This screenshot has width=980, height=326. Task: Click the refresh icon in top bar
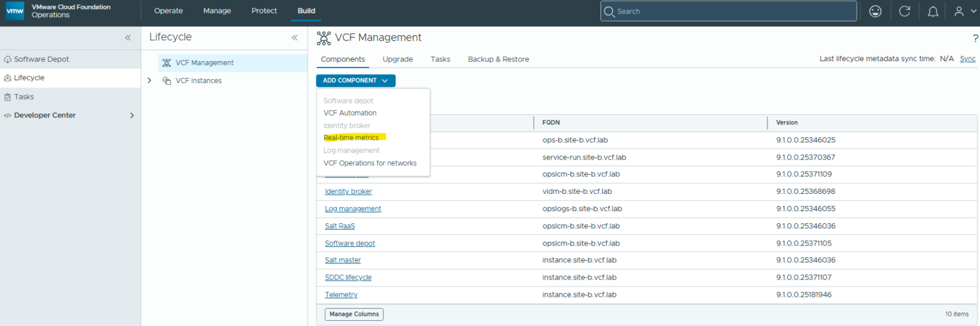(x=904, y=11)
